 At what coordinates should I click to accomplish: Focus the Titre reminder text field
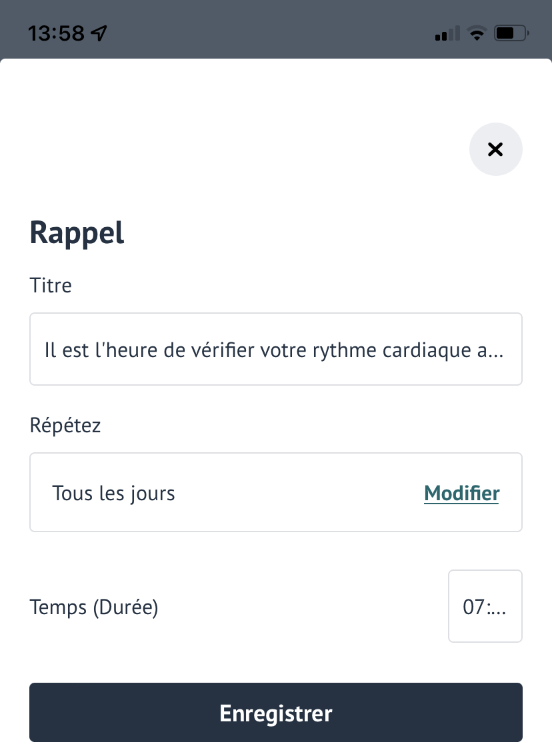pos(276,349)
